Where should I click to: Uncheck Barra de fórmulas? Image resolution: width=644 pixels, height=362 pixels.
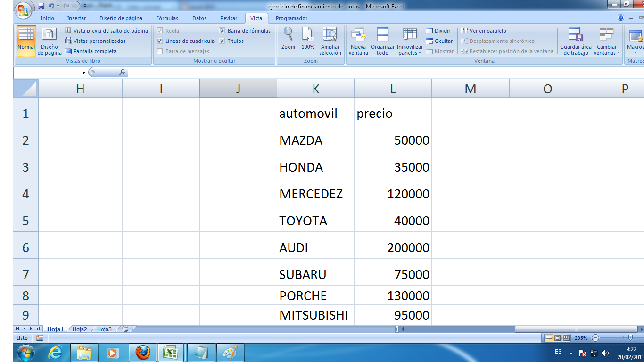[222, 30]
